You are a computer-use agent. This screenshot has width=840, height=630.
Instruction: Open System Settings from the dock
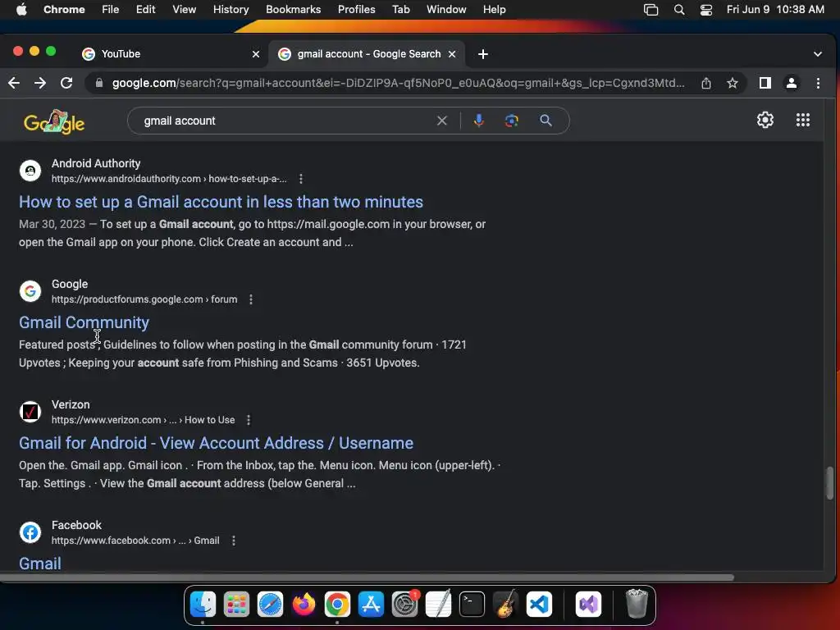click(x=404, y=605)
